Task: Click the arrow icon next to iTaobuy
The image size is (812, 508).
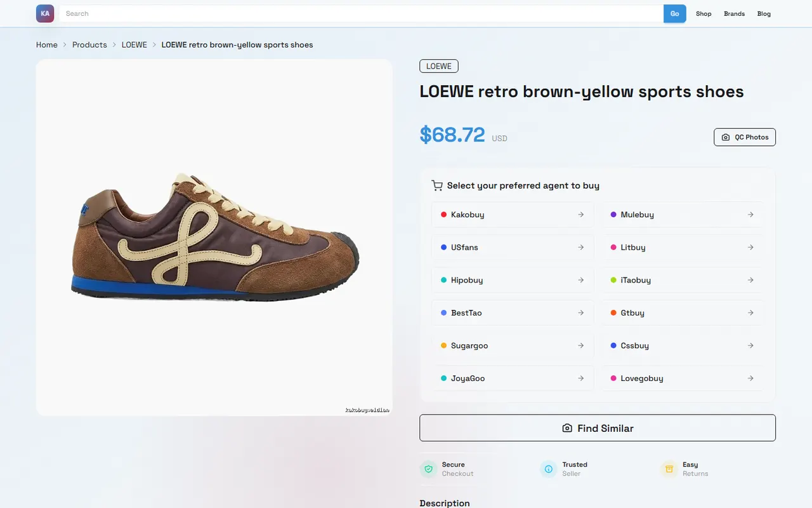Action: [x=750, y=280]
